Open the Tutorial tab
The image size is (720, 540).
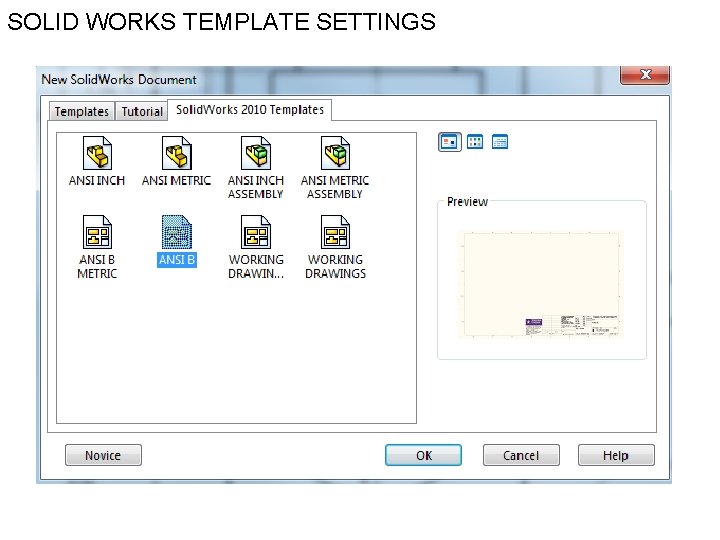(x=142, y=111)
